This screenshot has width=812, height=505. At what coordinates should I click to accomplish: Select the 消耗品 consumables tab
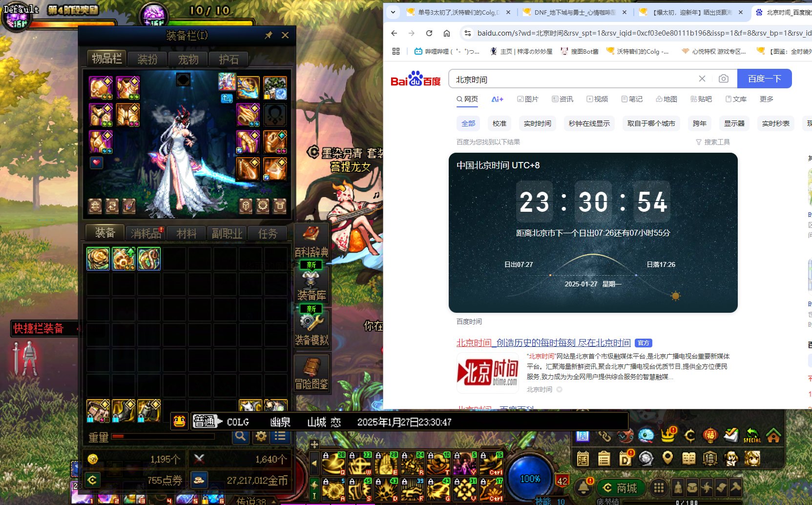(146, 234)
